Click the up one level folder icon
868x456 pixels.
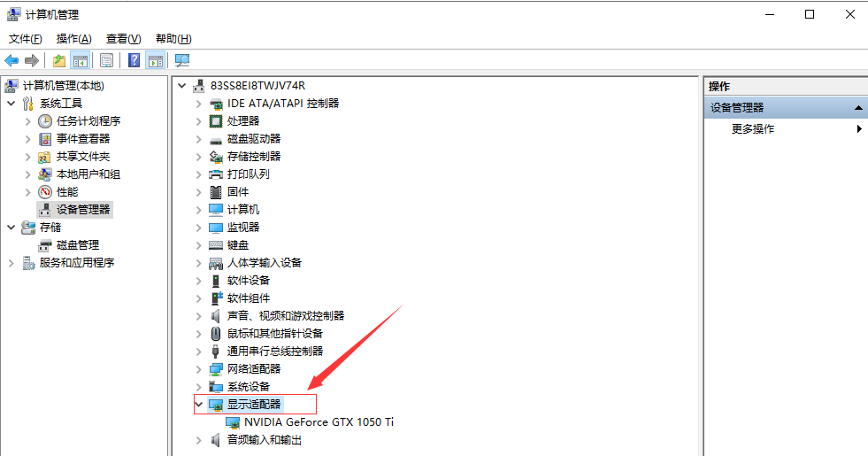click(58, 60)
